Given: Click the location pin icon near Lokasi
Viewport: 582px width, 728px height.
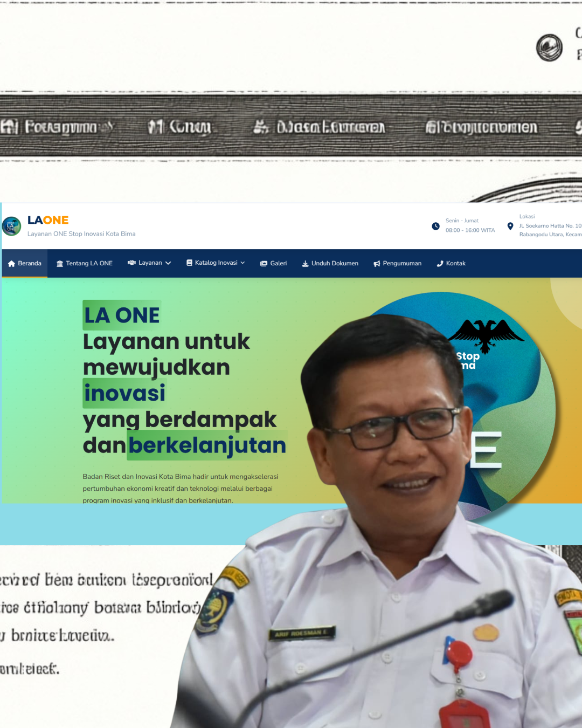Looking at the screenshot, I should [510, 226].
